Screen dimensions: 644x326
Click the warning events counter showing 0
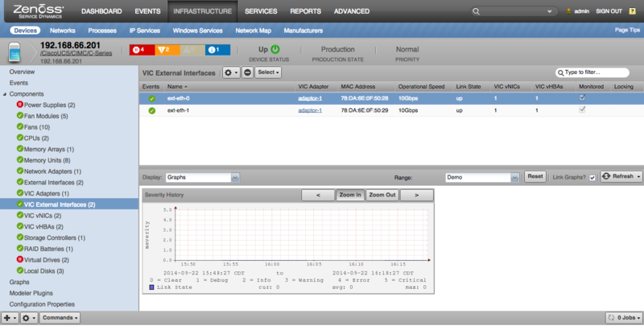pos(192,50)
